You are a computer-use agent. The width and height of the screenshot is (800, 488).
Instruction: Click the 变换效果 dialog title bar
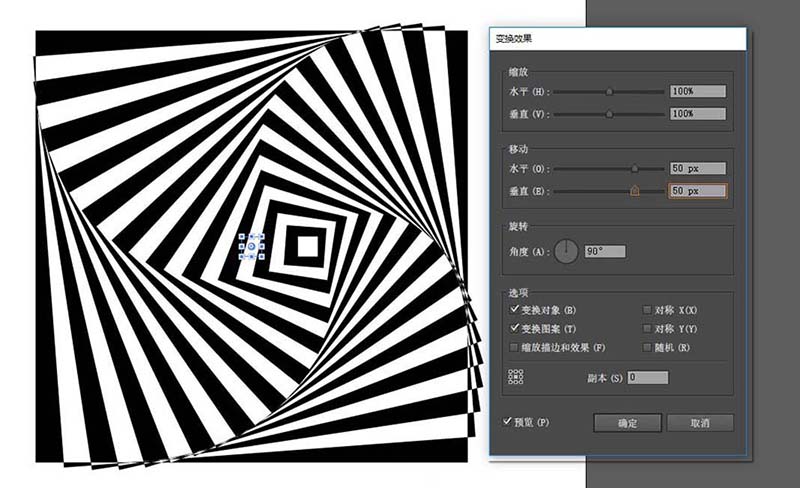617,39
